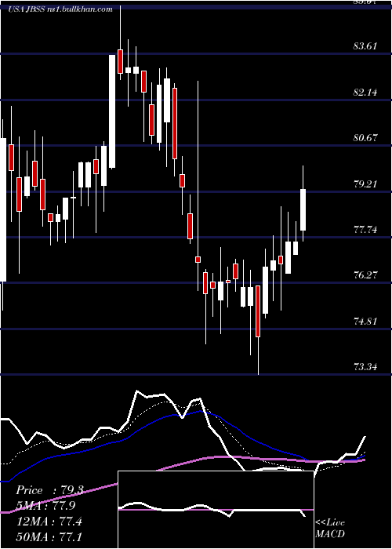This screenshot has width=392, height=549.
Task: Click the '5MA : 77.9' readout
Action: click(x=46, y=506)
